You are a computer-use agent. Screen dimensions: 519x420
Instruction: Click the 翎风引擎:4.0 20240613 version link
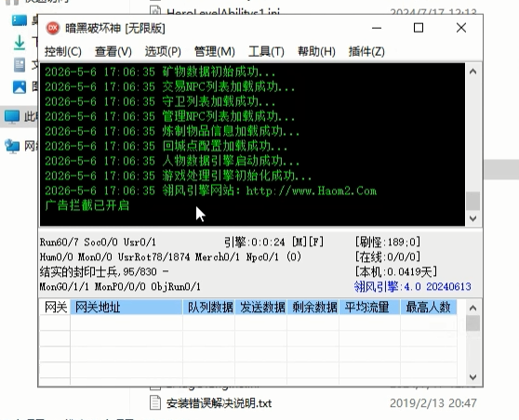(x=412, y=286)
